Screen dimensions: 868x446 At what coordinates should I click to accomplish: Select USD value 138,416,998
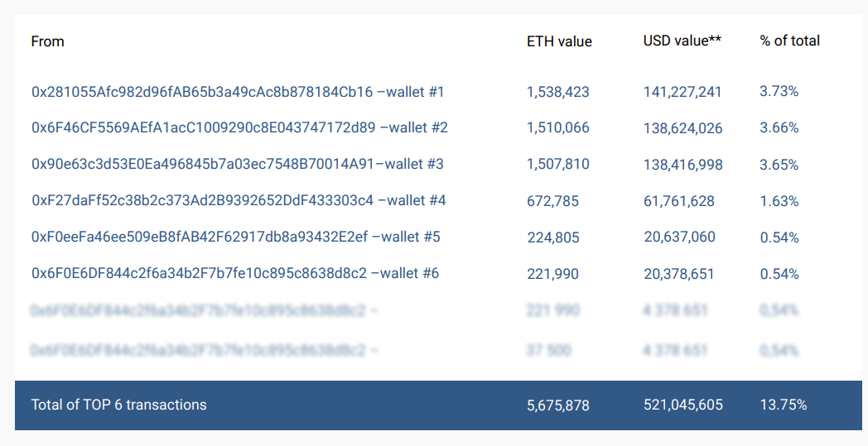tap(683, 165)
